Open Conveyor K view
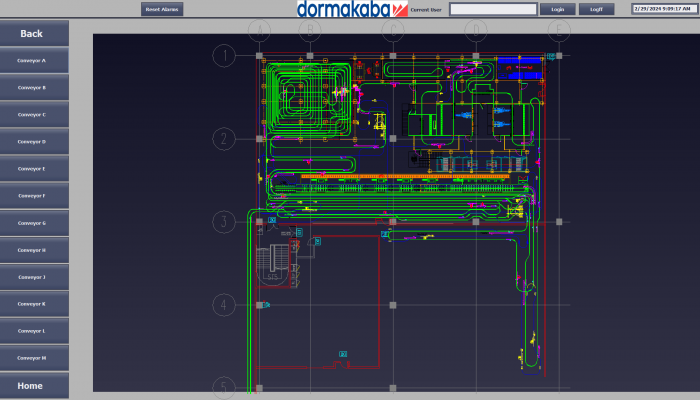Image resolution: width=700 pixels, height=400 pixels. 34,304
